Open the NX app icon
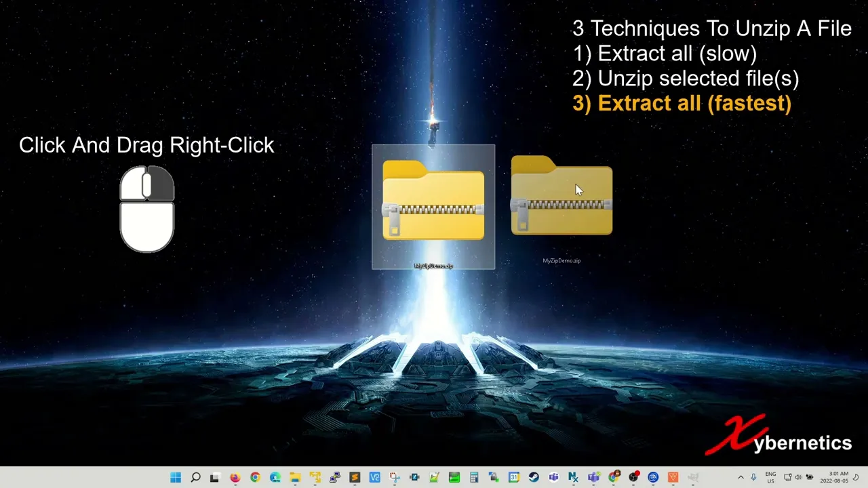This screenshot has height=488, width=868. [573, 477]
